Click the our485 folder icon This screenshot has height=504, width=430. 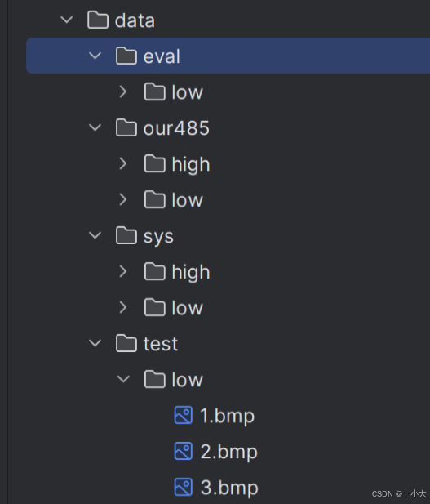tap(126, 127)
